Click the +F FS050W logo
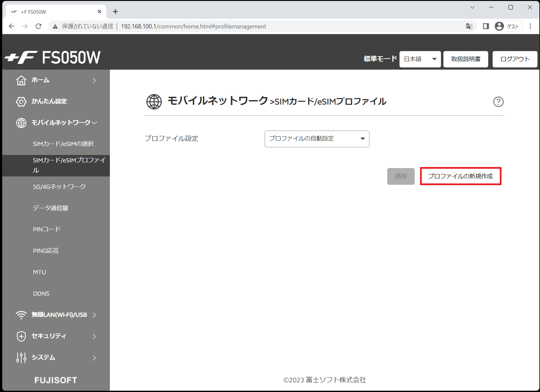 tap(53, 58)
